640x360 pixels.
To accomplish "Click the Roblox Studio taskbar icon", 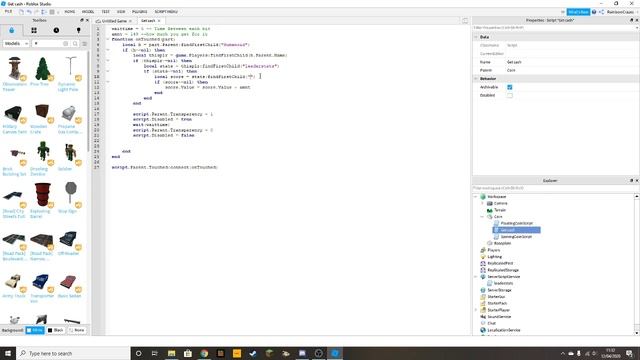I will tap(335, 353).
